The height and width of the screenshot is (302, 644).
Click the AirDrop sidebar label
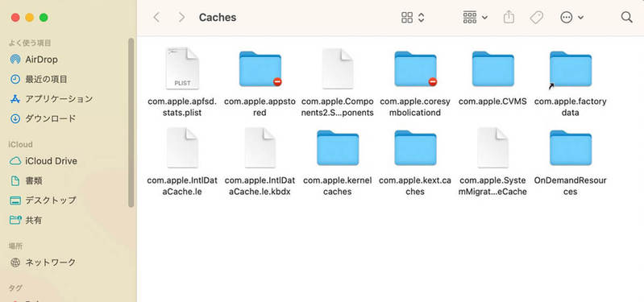click(x=41, y=60)
